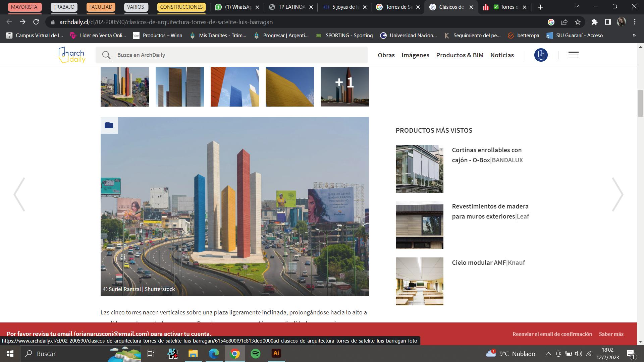Image resolution: width=644 pixels, height=362 pixels.
Task: Click the Saber más link
Action: click(x=611, y=334)
